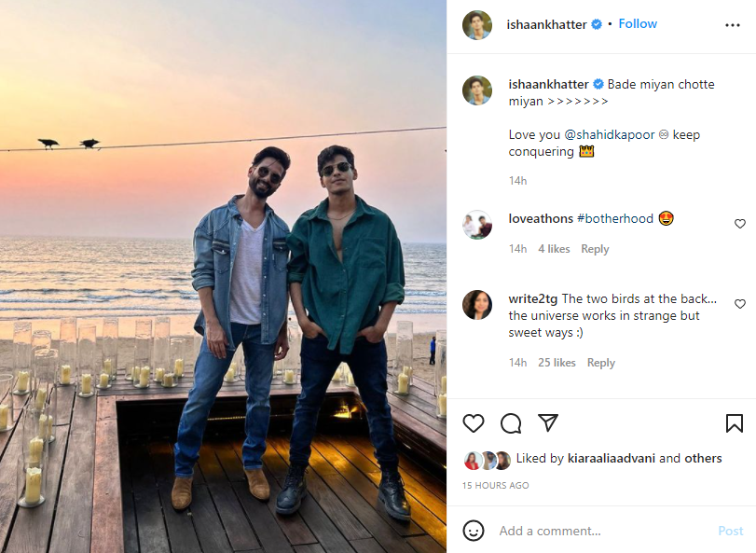756x553 pixels.
Task: Reply to write2tg comment
Action: (601, 363)
